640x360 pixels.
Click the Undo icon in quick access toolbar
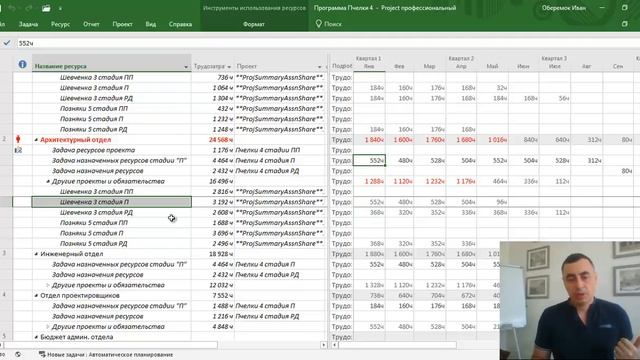click(13, 8)
